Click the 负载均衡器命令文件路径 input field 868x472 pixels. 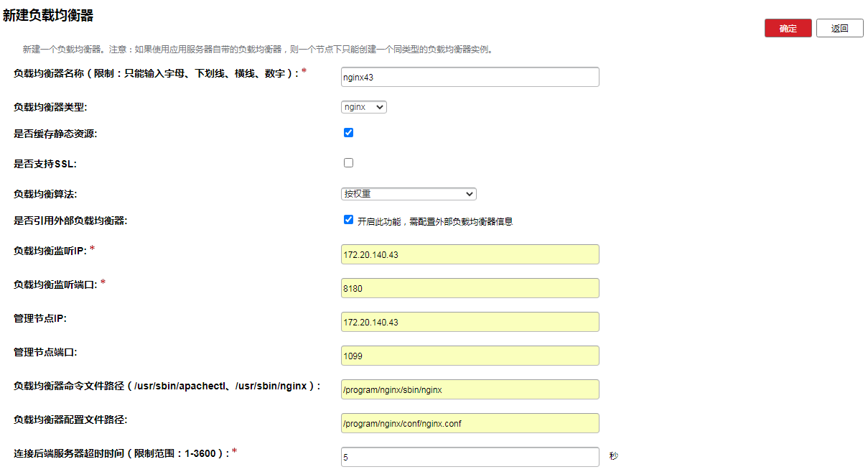[470, 389]
